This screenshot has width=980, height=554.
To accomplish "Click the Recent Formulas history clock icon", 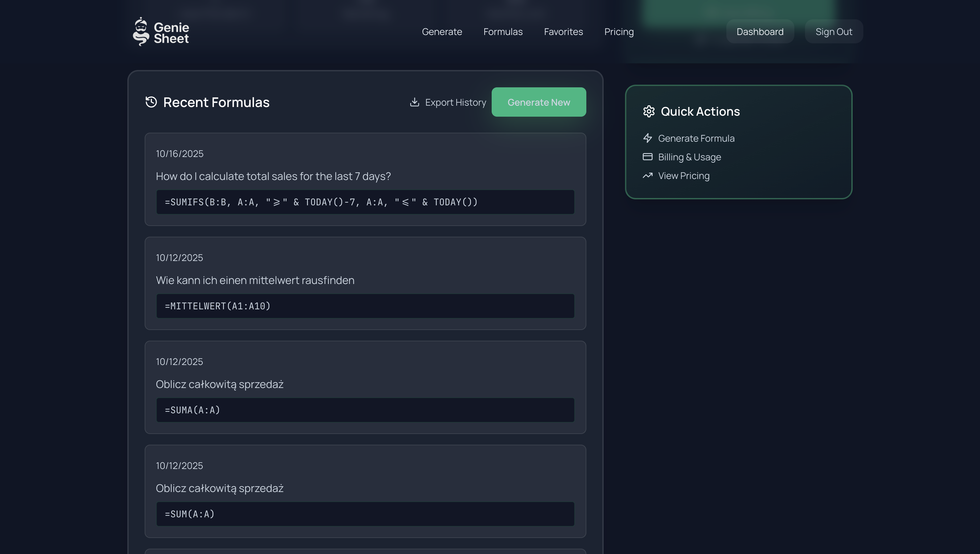I will (x=151, y=102).
